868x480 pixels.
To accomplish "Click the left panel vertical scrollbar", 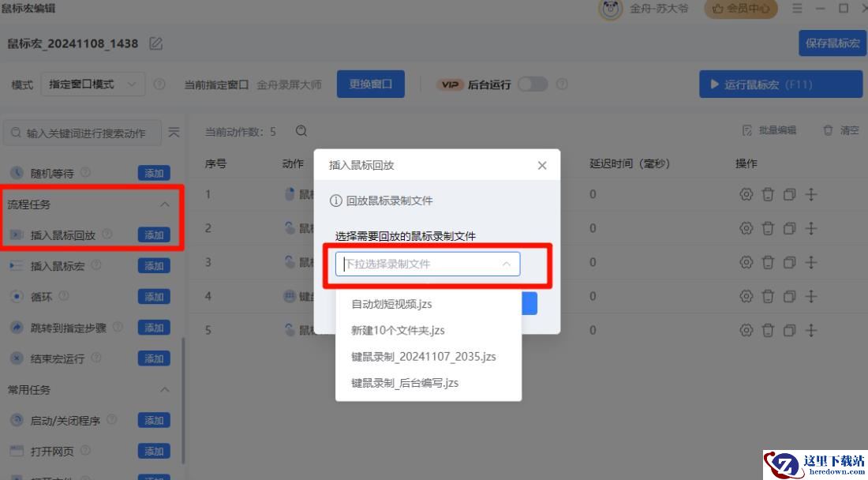I will coord(183,401).
